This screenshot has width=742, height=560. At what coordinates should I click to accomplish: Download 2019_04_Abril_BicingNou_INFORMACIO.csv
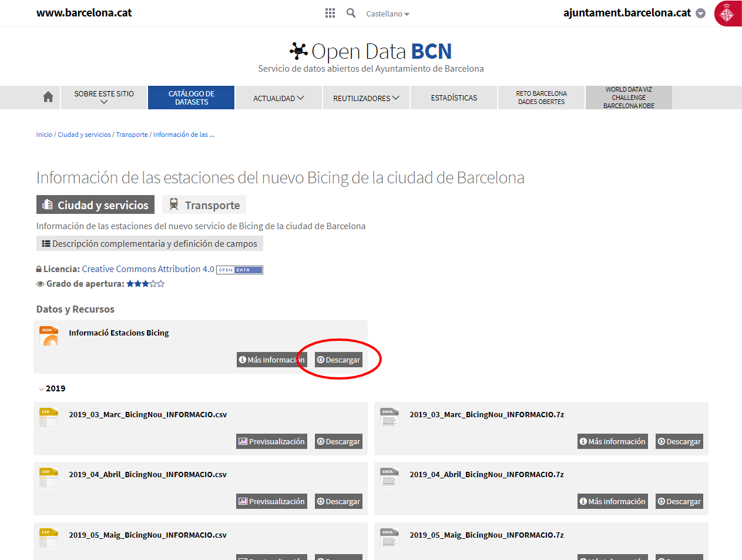[x=338, y=501]
